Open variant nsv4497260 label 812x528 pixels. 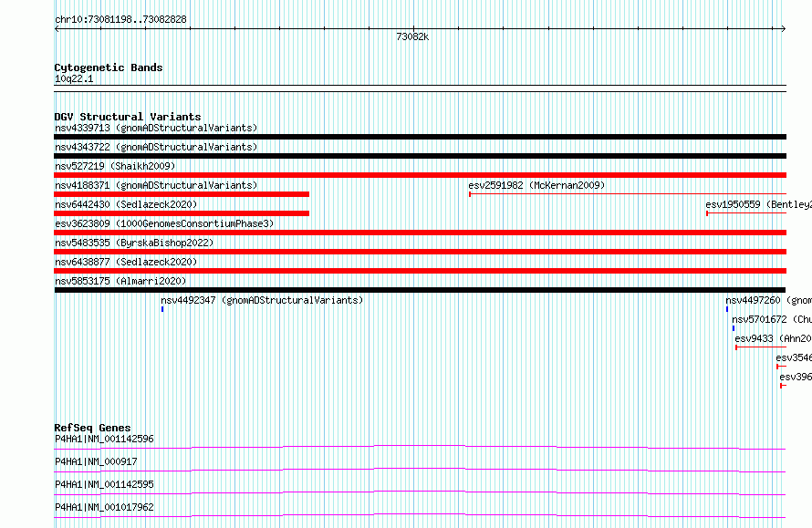[x=768, y=300]
